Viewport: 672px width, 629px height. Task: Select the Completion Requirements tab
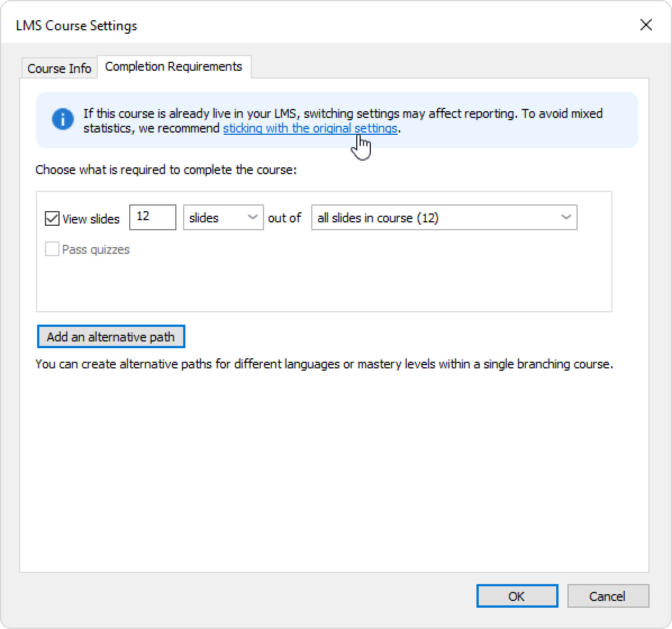(174, 67)
